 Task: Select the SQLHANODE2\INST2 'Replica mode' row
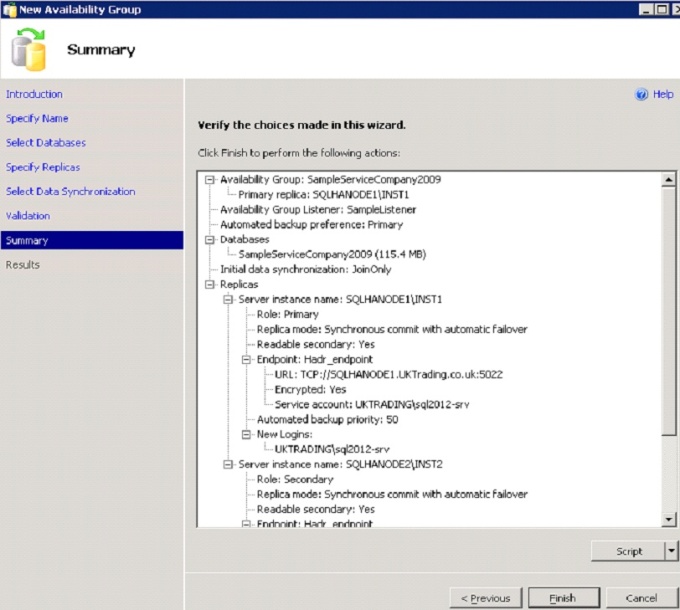[392, 494]
